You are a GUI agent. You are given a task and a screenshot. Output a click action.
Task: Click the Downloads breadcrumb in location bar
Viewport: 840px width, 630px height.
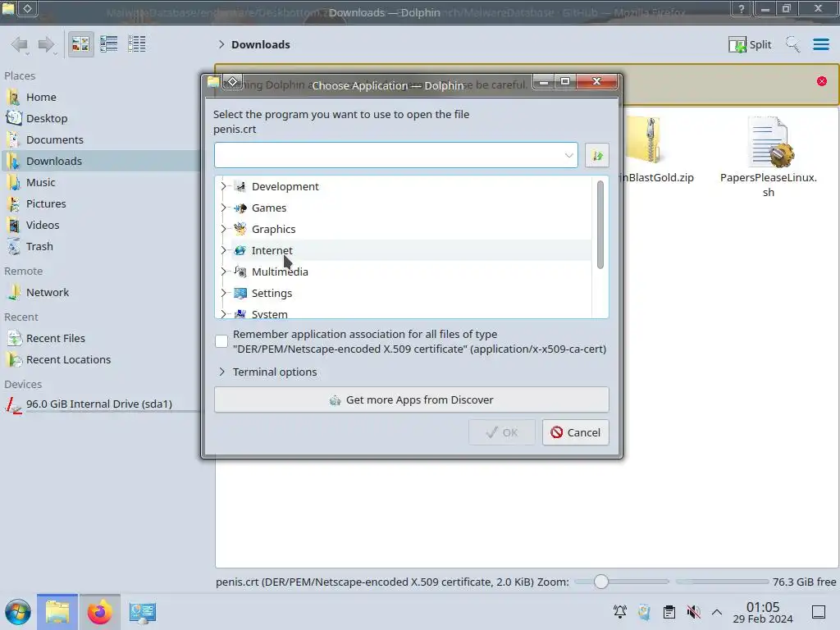point(261,44)
